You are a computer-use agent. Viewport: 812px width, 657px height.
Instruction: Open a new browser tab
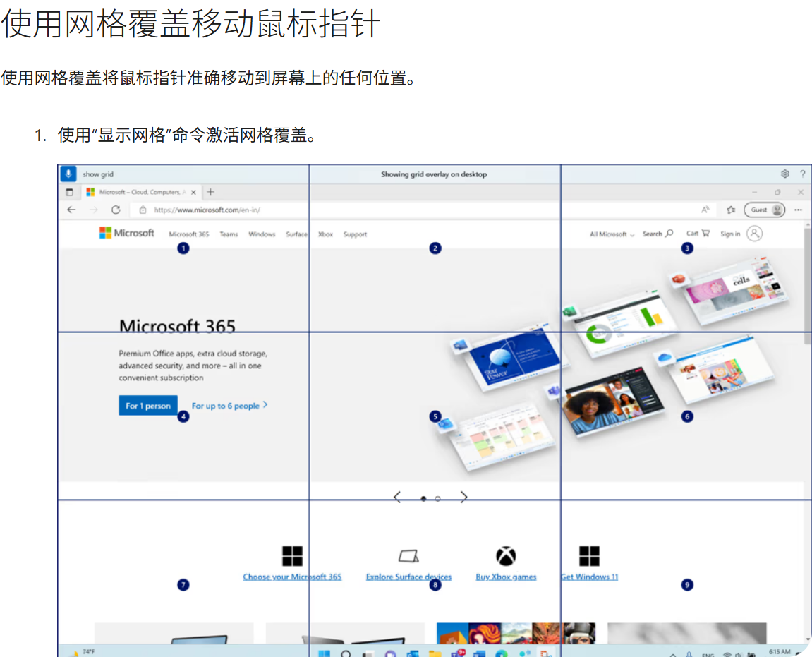pos(210,192)
